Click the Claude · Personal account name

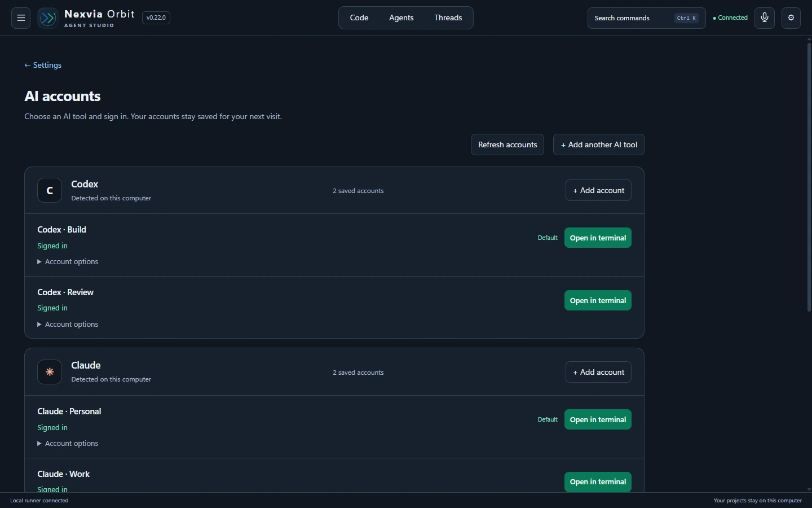[x=69, y=411]
